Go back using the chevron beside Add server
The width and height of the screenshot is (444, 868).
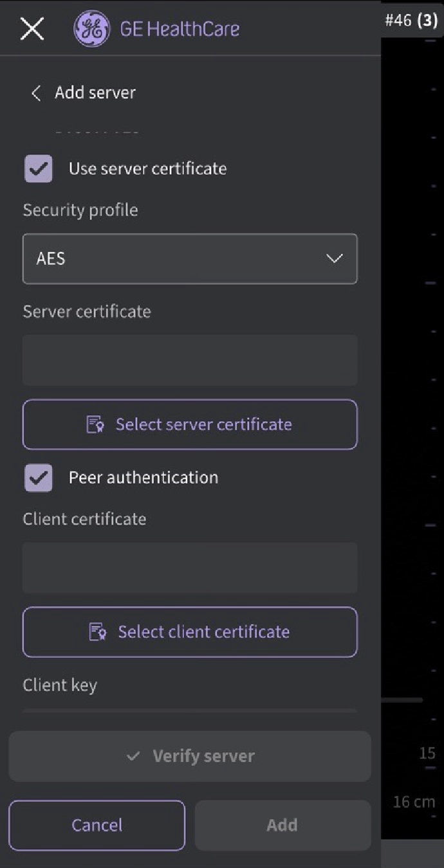(36, 93)
